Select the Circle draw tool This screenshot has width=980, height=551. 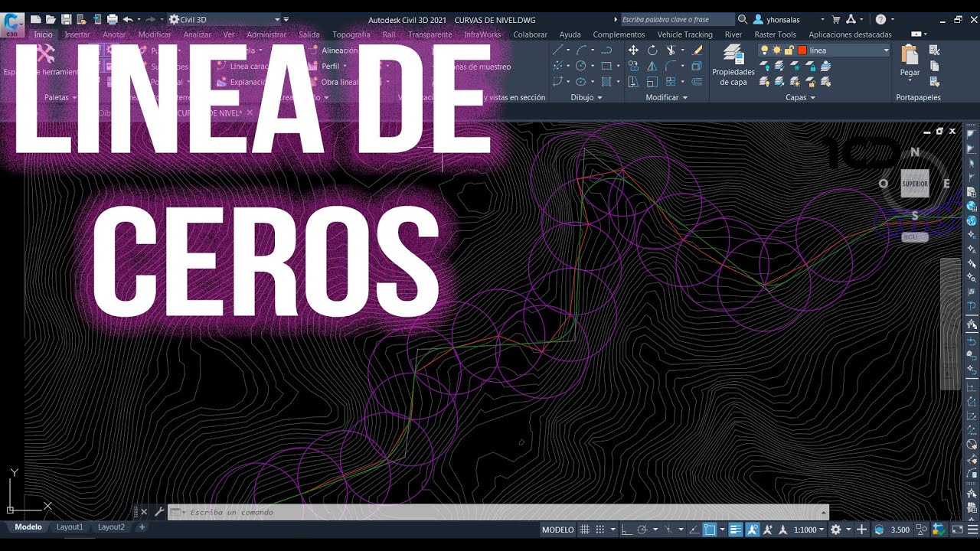coord(581,67)
